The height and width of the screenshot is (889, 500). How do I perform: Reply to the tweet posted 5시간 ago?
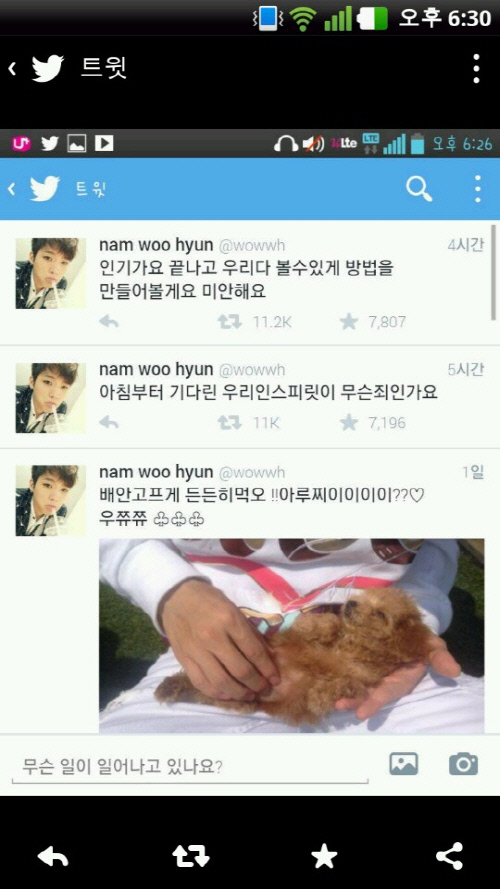pyautogui.click(x=109, y=422)
